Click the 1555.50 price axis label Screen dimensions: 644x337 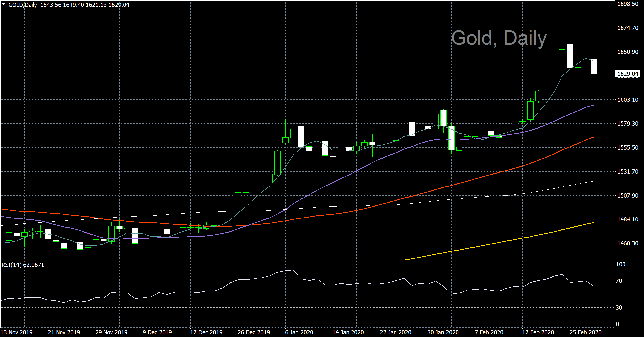point(627,148)
